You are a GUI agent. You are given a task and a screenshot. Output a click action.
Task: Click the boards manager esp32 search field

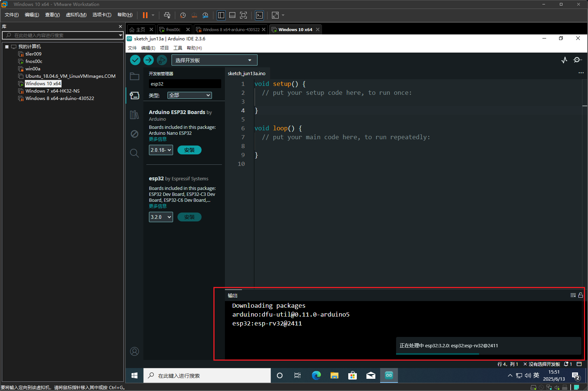point(185,84)
